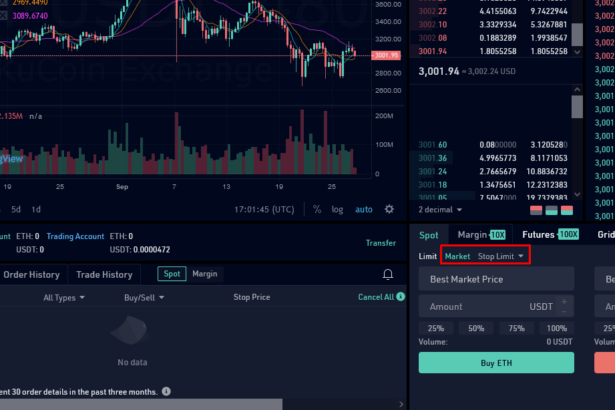Open Order History tab
The height and width of the screenshot is (410, 615).
[31, 275]
